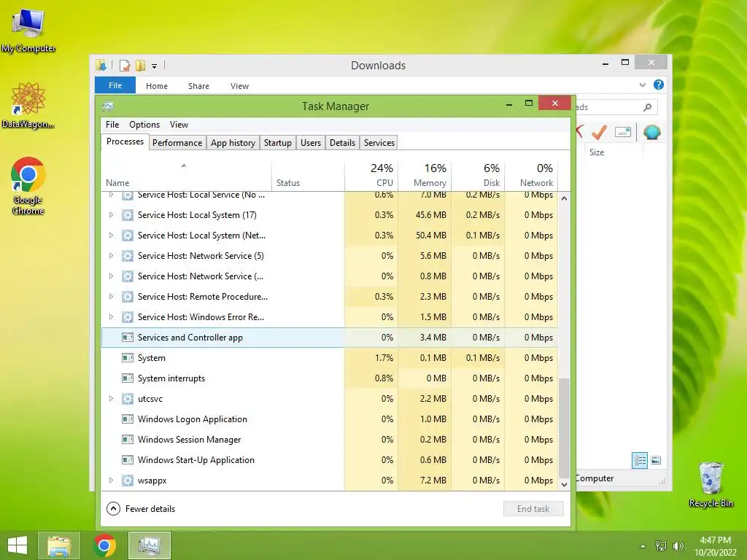The image size is (747, 560).
Task: Select Services and Controller app icon
Action: pos(127,337)
